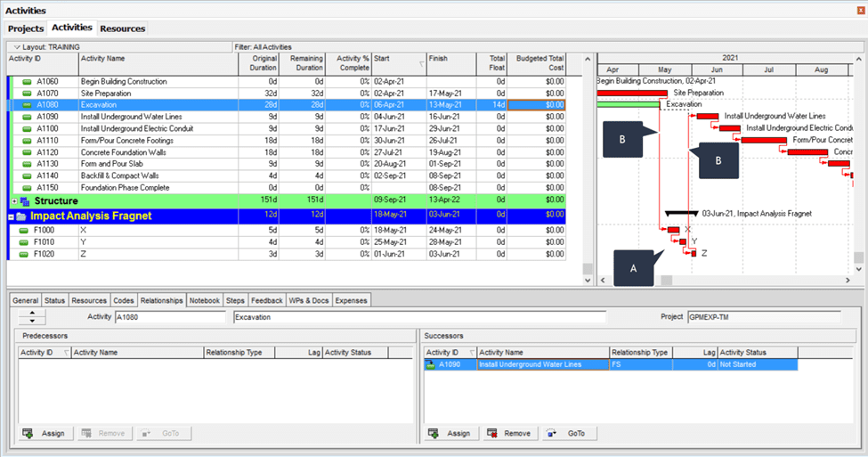Switch to the Projects tab
This screenshot has height=457, width=868.
pos(26,29)
